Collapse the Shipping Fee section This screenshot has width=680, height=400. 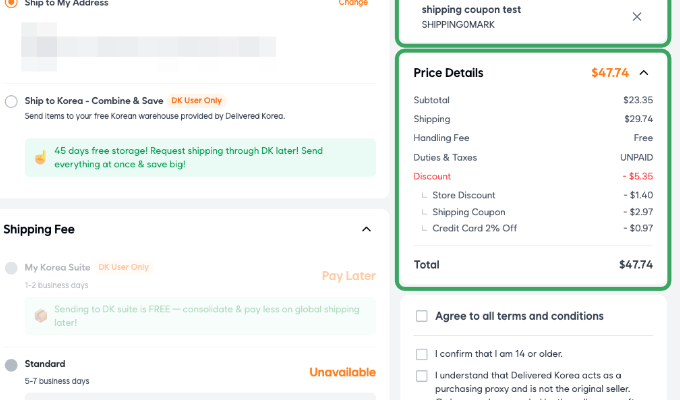pyautogui.click(x=366, y=229)
